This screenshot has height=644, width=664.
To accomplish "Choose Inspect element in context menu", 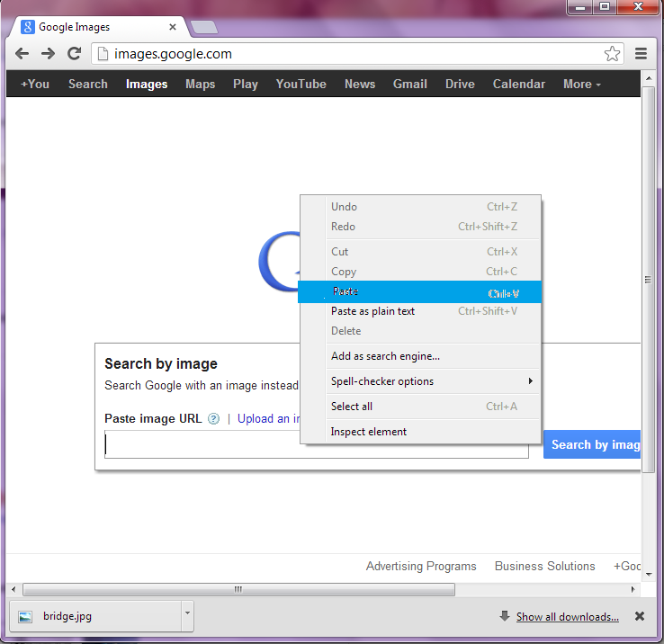I will click(419, 432).
